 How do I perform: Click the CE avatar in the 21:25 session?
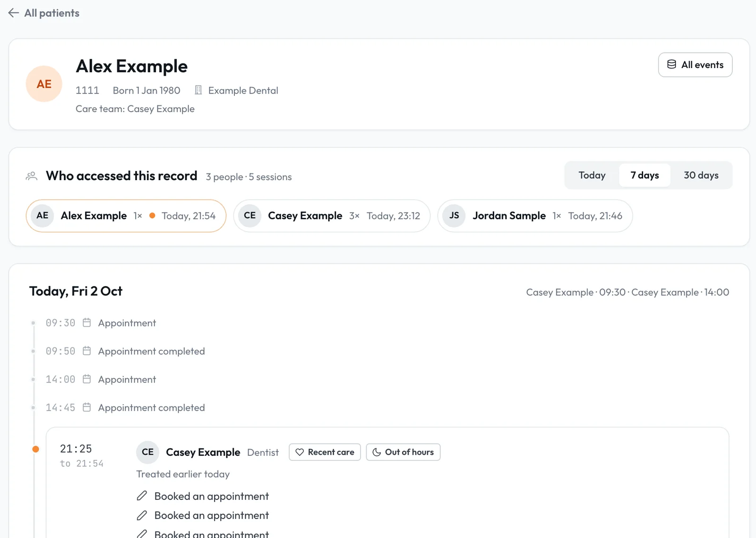point(148,452)
